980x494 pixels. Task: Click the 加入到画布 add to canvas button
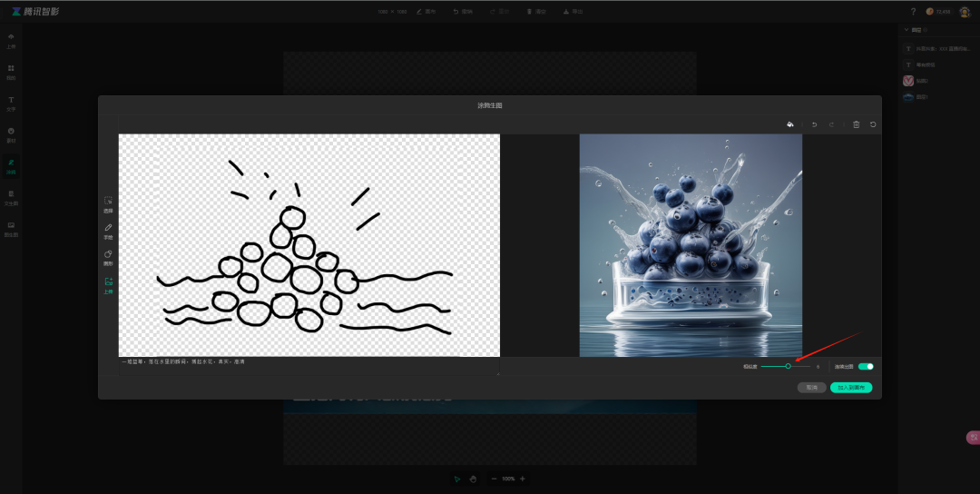coord(850,387)
